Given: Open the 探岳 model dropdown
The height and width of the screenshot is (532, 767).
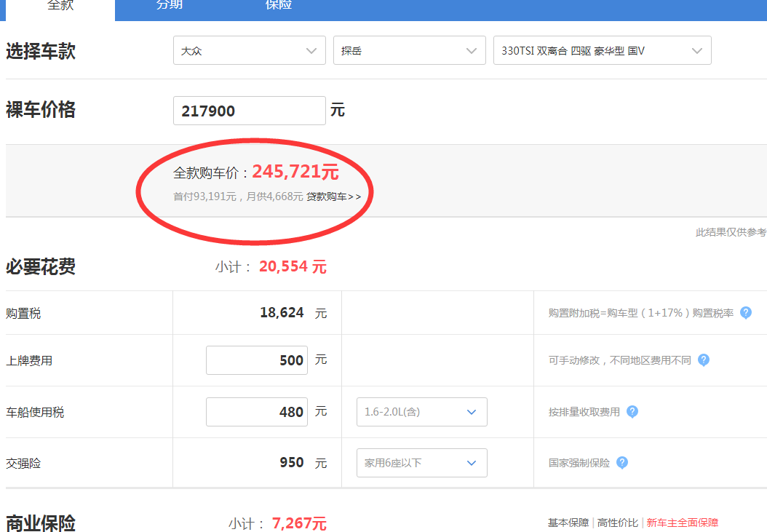Looking at the screenshot, I should coord(410,50).
